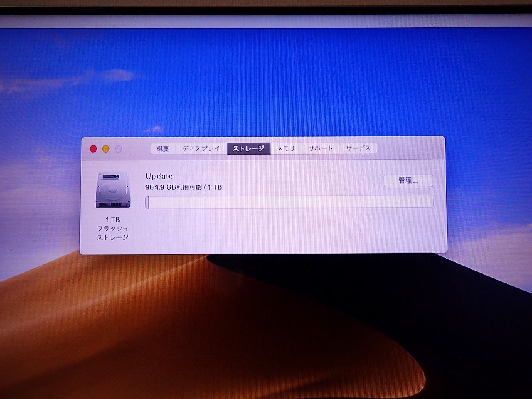Click the 管理... button
The image size is (532, 399).
[408, 181]
